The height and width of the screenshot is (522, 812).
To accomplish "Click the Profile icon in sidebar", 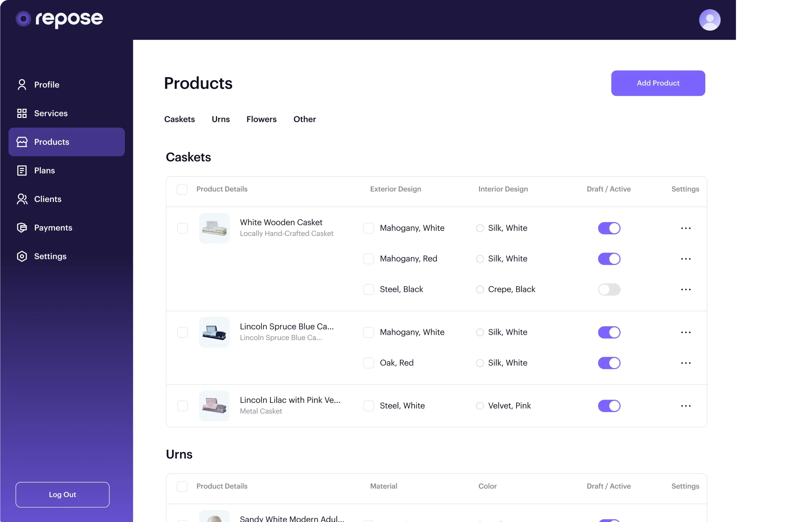I will coord(21,84).
